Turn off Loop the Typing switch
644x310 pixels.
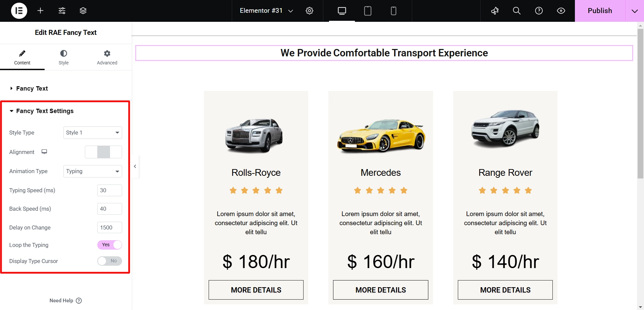pos(110,245)
